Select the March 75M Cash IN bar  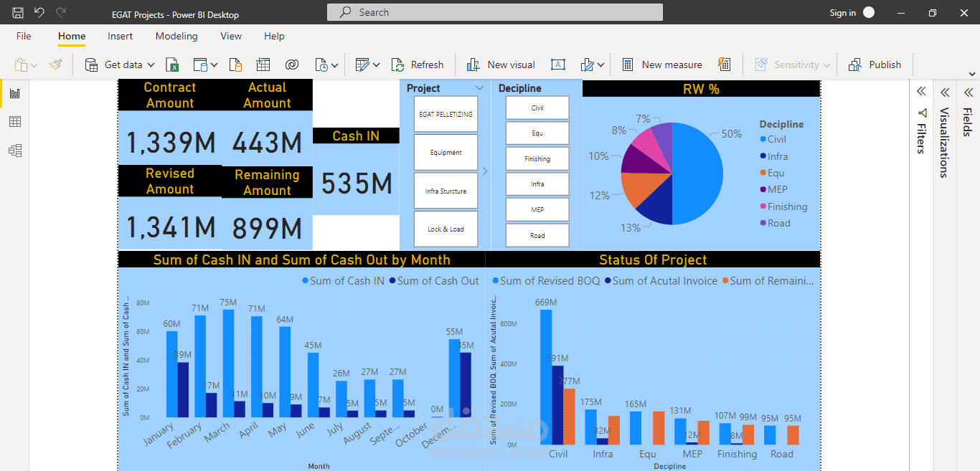[229, 363]
